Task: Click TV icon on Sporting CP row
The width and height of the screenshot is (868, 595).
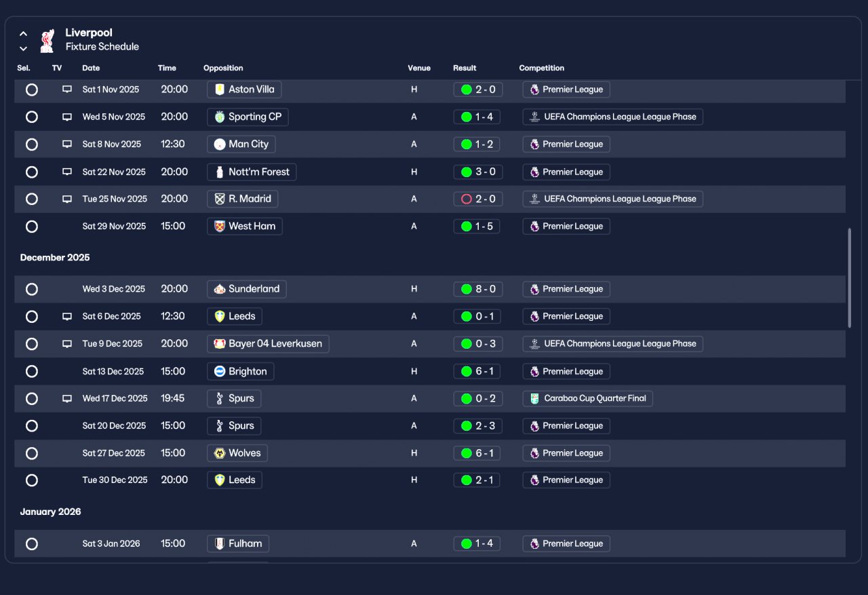Action: (67, 117)
